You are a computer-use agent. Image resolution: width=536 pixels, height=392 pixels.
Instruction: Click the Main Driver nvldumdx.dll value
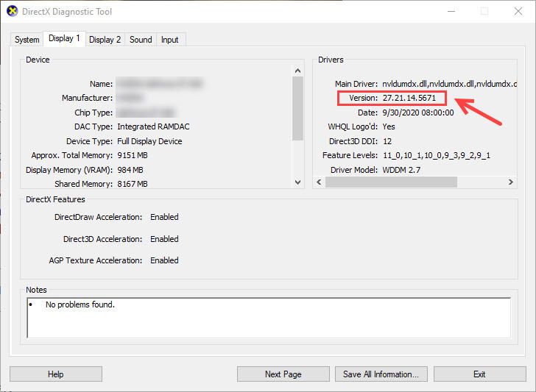449,84
